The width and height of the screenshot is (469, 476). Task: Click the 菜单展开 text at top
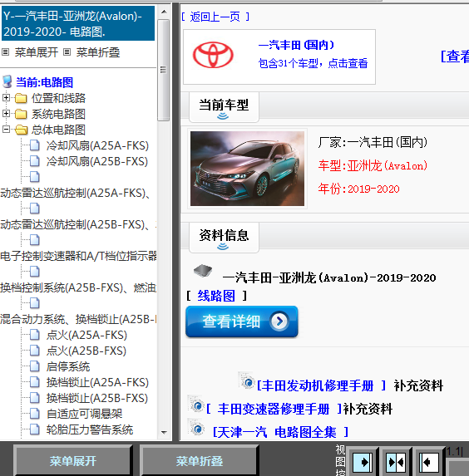pyautogui.click(x=36, y=52)
